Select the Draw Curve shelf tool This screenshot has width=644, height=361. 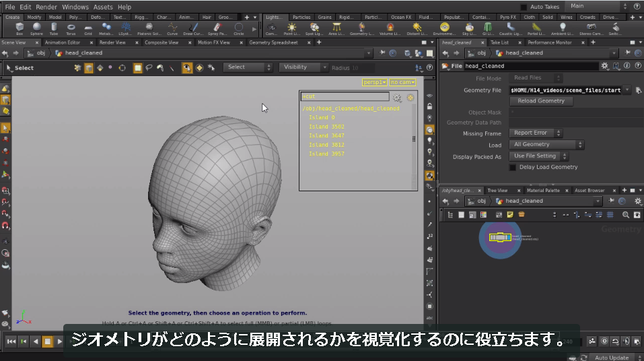click(x=193, y=29)
